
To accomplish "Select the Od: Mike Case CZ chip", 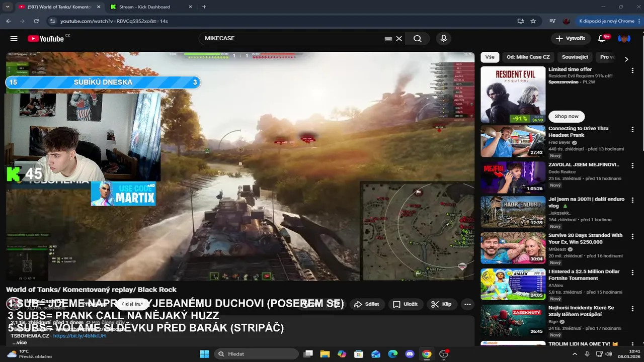I will point(528,57).
